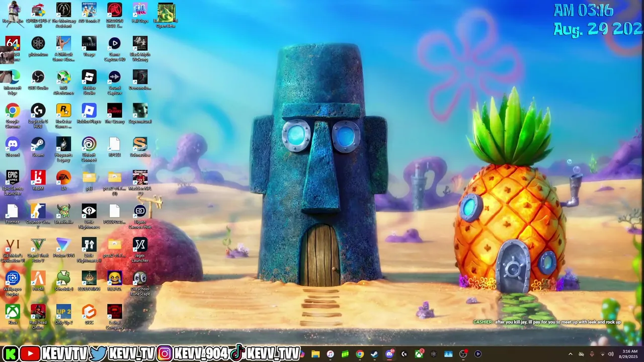Viewport: 644px width, 362px height.
Task: Open the Sound Capture shortcut
Action: coord(115,82)
